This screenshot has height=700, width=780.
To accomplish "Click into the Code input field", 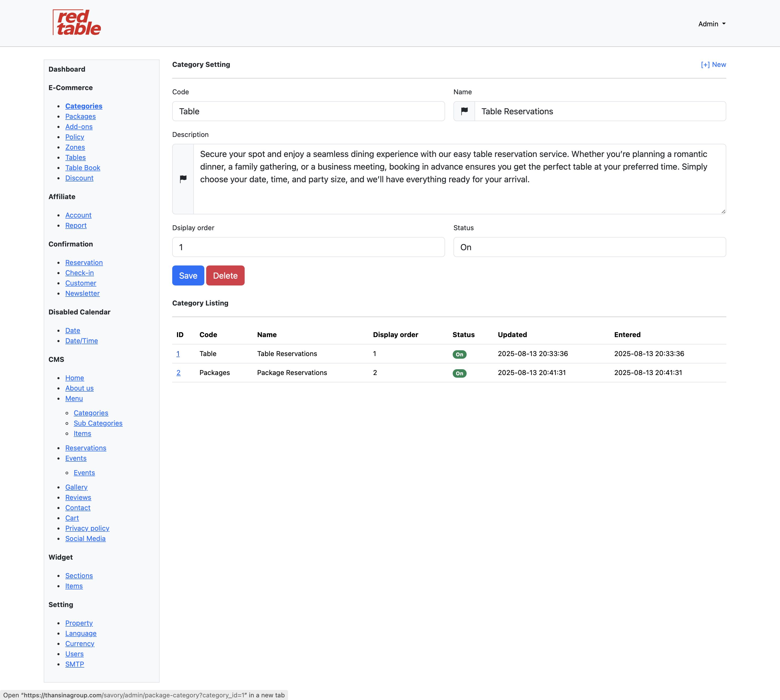I will (308, 112).
